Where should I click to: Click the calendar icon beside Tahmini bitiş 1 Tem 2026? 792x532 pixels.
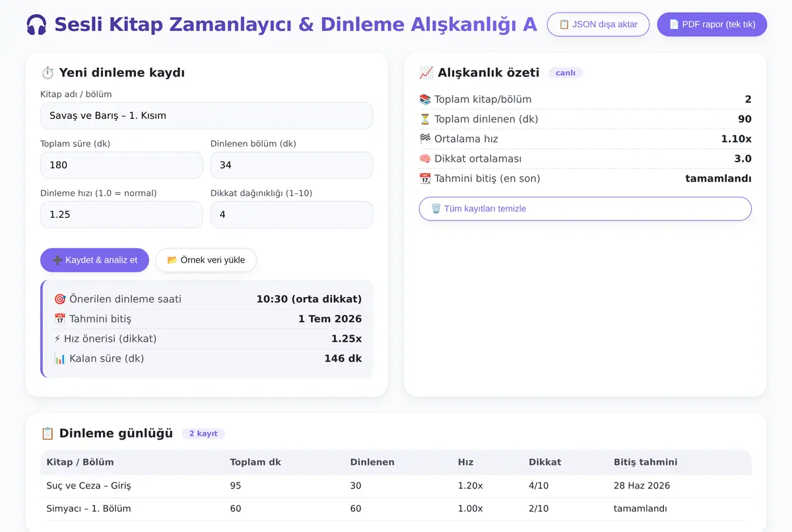click(x=60, y=319)
